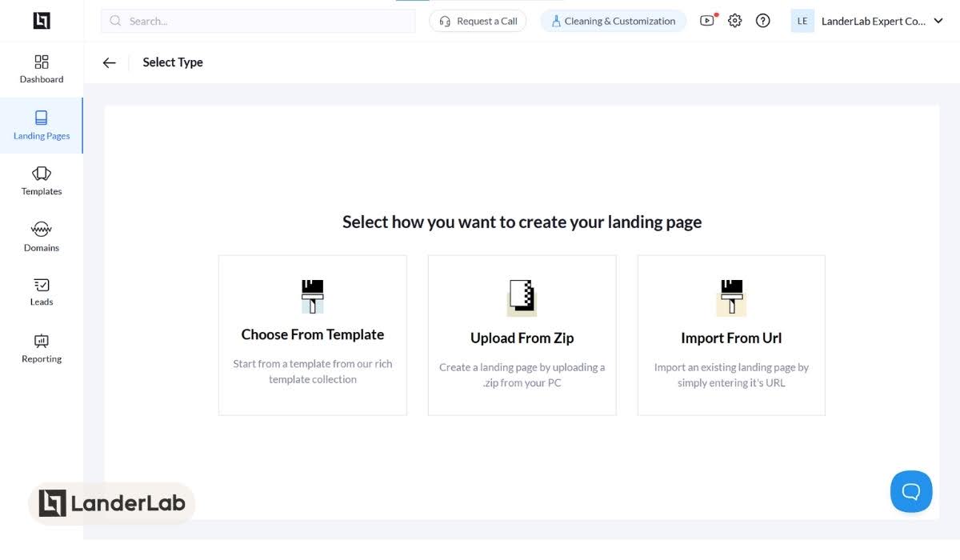Open the Templates icon in sidebar
Viewport: 960px width, 560px height.
tap(42, 174)
